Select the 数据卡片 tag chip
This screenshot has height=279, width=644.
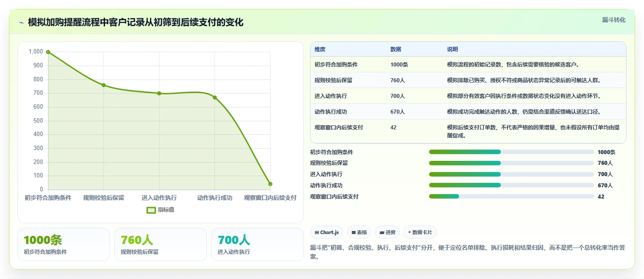click(x=420, y=232)
